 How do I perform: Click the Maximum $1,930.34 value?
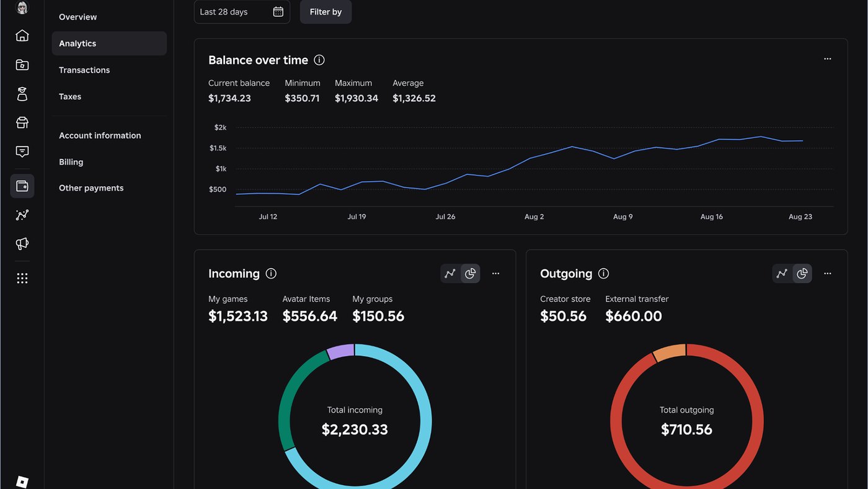pos(356,98)
